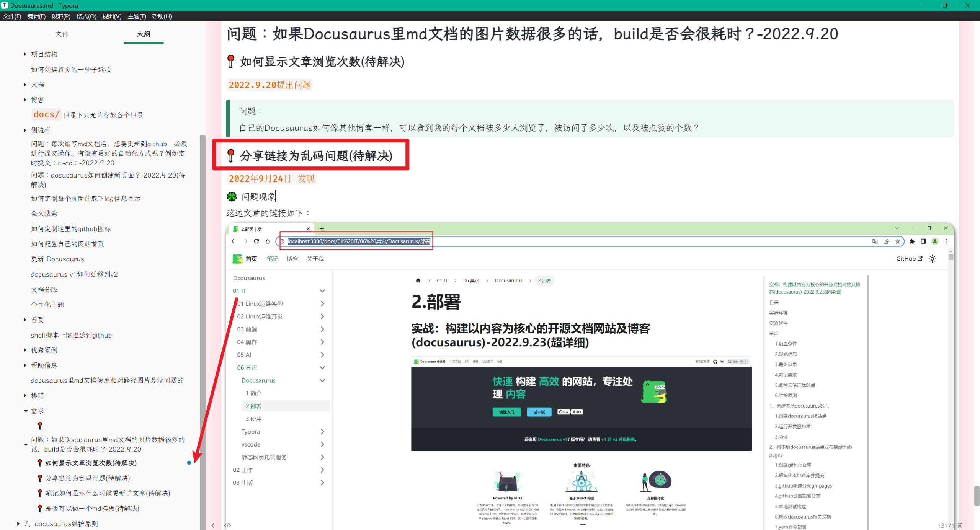Expand the 文档 outline node
The height and width of the screenshot is (530, 980).
(25, 85)
